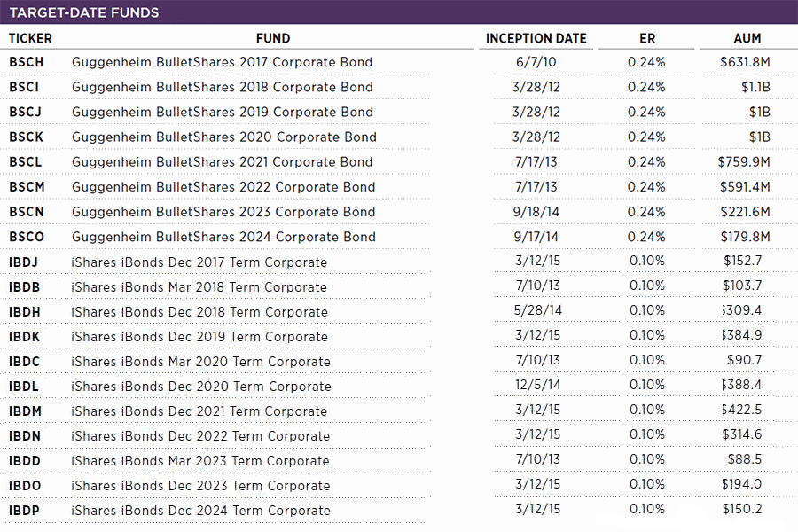Click Guggenheim BulletShares 2020 Corporate Bond
Screen dimensions: 798x532
[223, 137]
